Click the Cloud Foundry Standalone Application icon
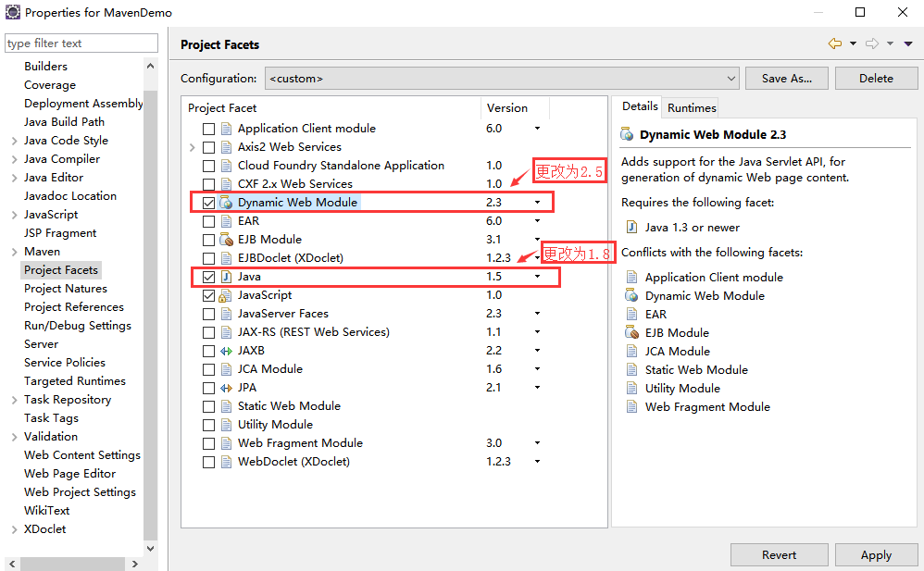Screen dimensions: 924x571 click(226, 166)
